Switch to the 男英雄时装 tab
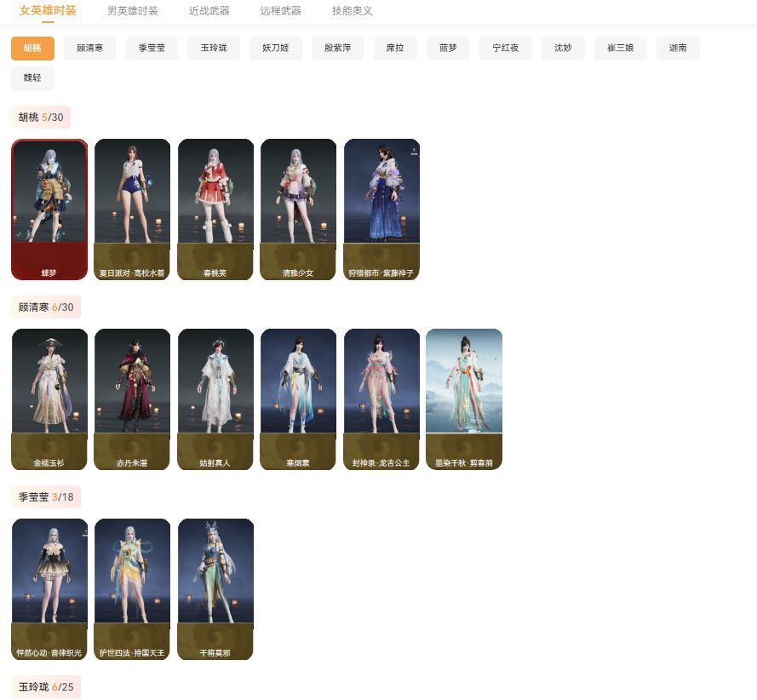 coord(132,11)
